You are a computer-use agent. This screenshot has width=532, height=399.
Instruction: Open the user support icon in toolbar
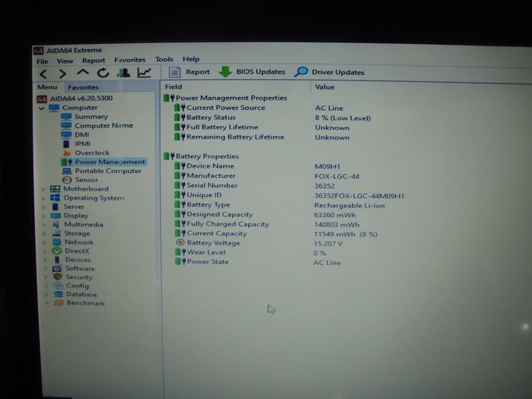point(124,72)
